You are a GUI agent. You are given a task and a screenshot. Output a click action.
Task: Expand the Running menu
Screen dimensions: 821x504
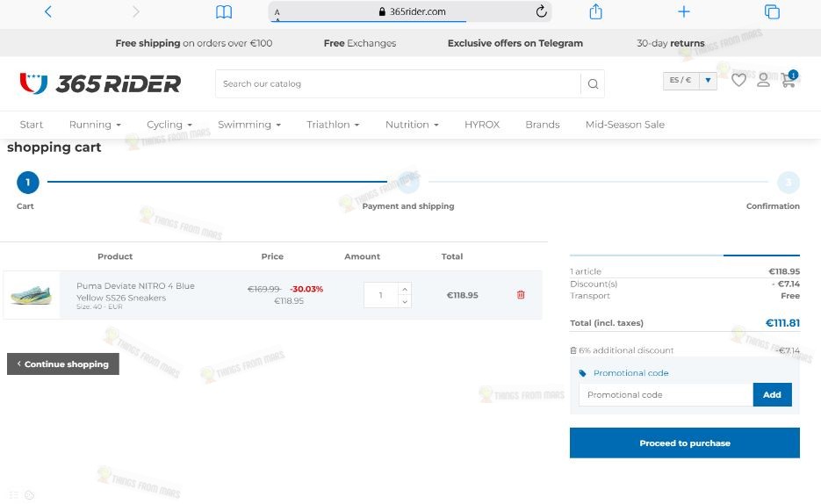pos(95,125)
